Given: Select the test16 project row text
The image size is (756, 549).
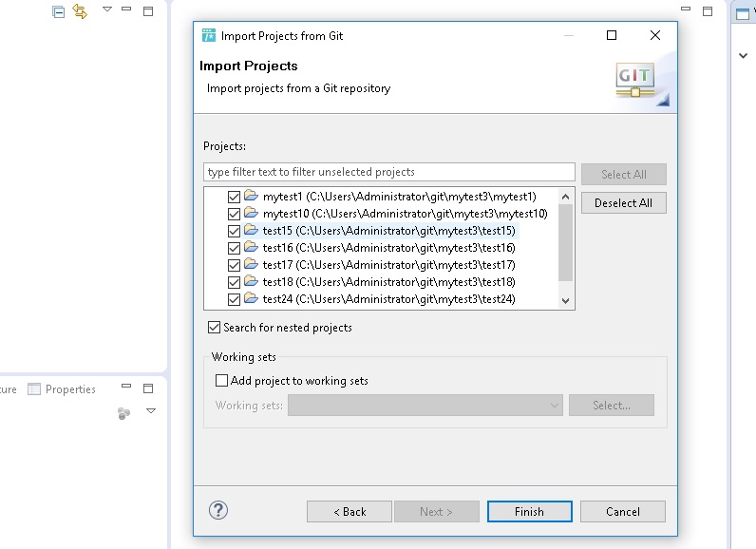Looking at the screenshot, I should click(x=389, y=248).
